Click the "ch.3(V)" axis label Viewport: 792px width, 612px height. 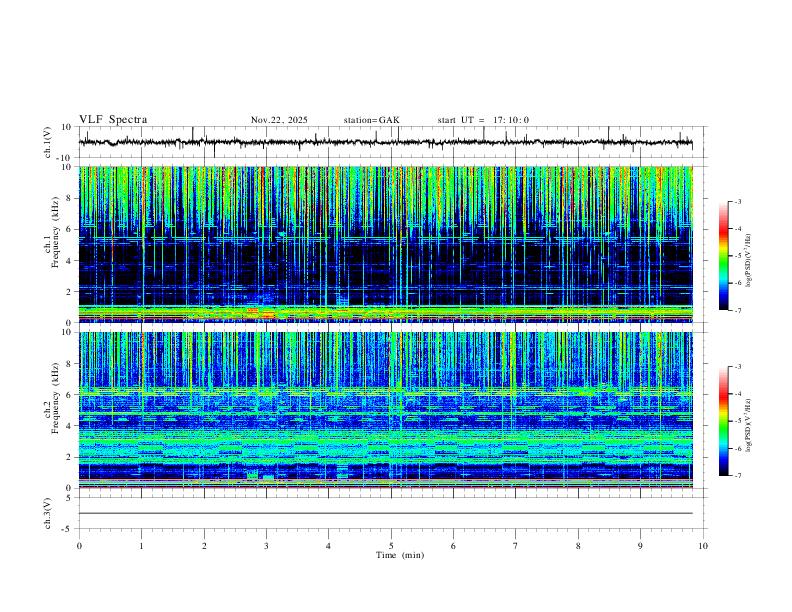point(48,513)
